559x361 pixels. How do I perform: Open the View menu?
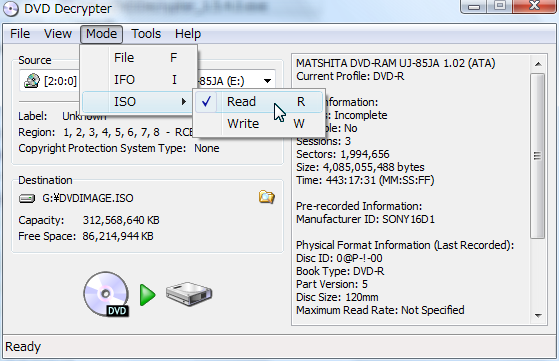58,34
